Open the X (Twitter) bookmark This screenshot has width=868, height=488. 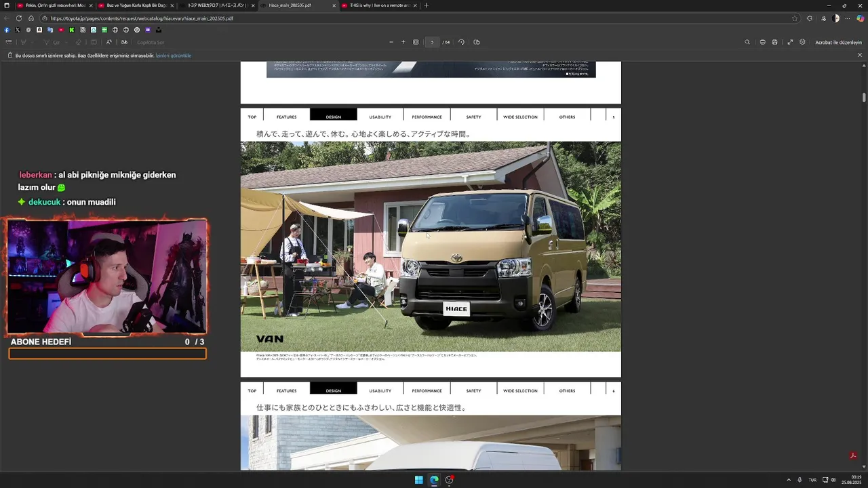(18, 30)
